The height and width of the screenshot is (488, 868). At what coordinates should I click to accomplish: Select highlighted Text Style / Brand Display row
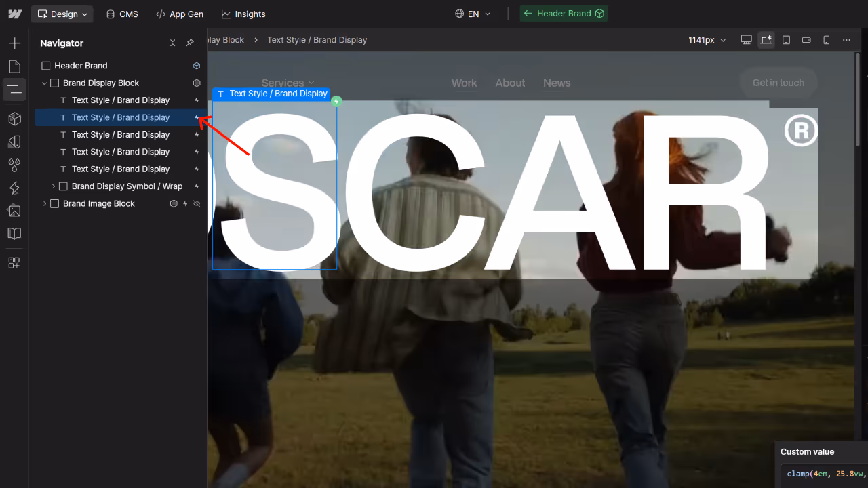(121, 117)
